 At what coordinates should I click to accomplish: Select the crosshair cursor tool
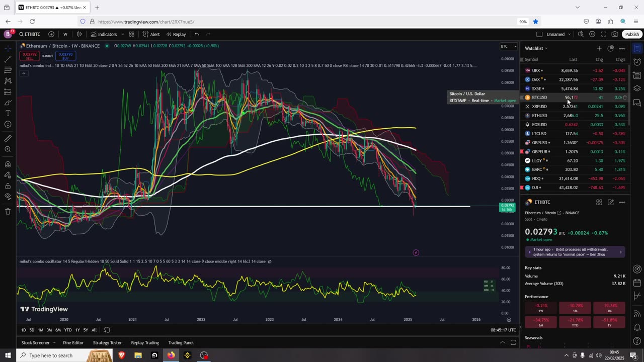tap(8, 48)
